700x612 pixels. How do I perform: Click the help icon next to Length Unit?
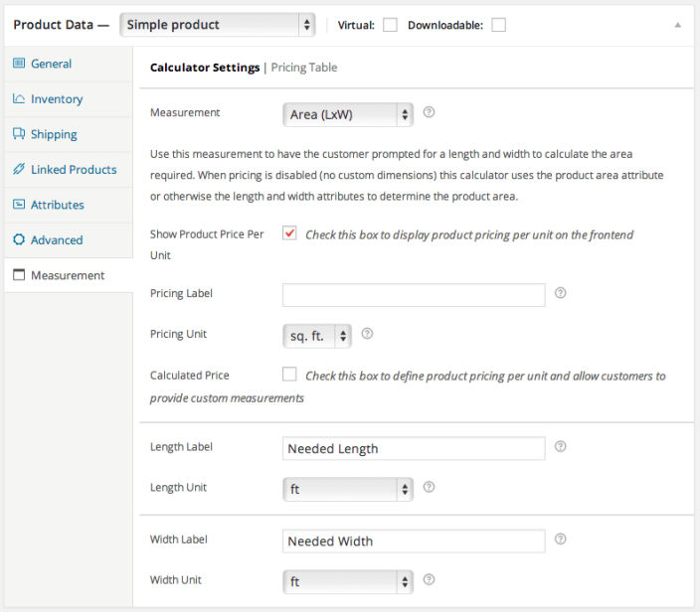[x=430, y=487]
